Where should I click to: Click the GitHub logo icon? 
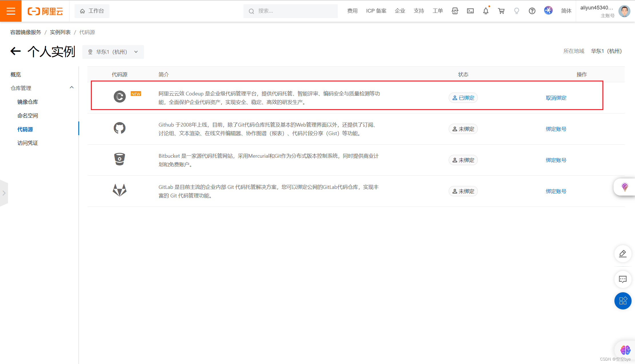[120, 128]
